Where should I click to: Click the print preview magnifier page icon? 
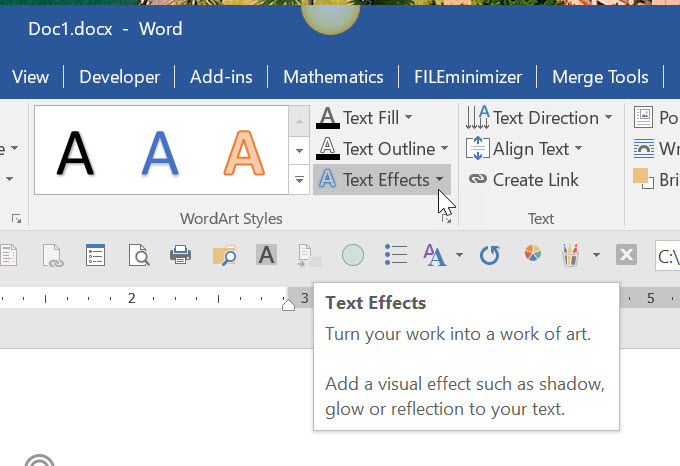pyautogui.click(x=139, y=255)
